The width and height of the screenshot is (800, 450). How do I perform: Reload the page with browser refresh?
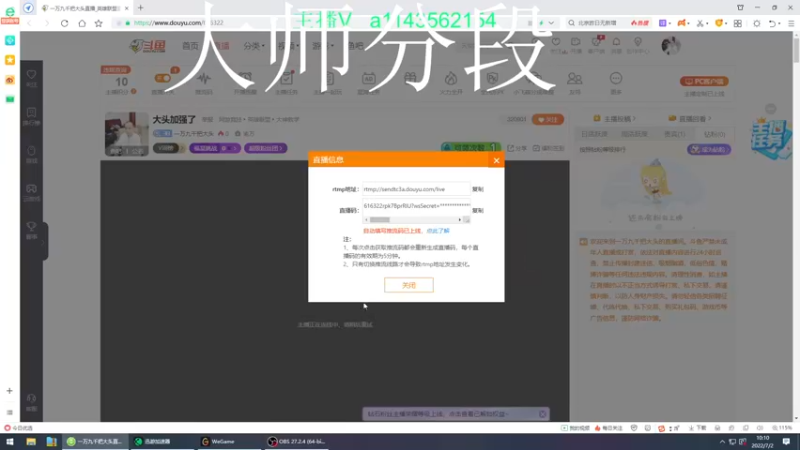coord(64,23)
